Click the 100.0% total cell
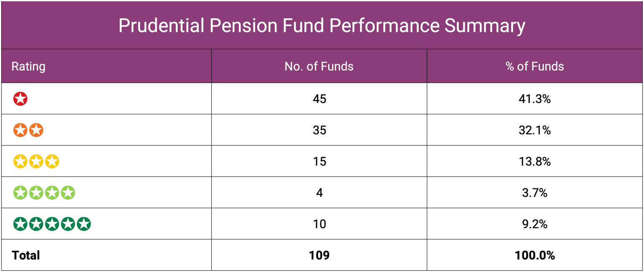Screen dimensions: 644x272 pyautogui.click(x=535, y=255)
